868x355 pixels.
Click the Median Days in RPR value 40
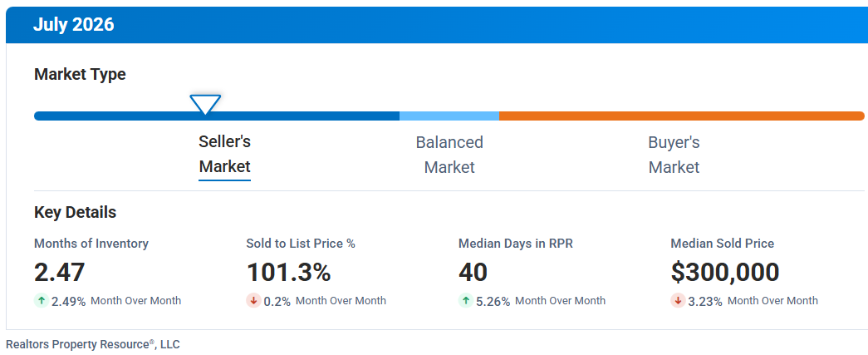tap(473, 273)
